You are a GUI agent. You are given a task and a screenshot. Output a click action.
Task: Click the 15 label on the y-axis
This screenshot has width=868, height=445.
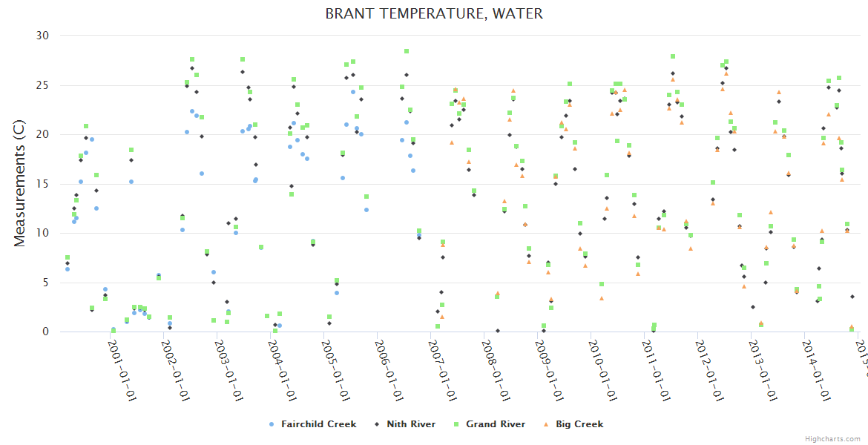(42, 184)
